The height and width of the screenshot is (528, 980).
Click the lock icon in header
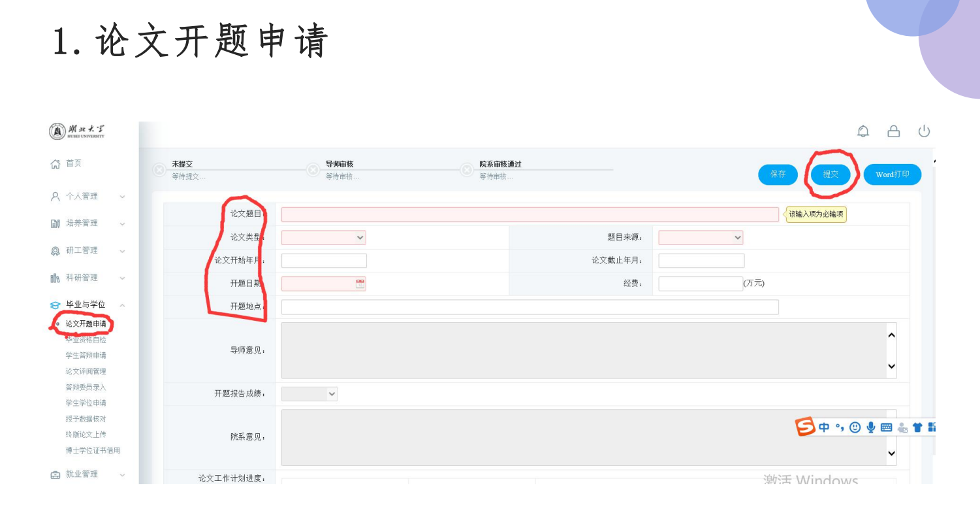tap(894, 131)
